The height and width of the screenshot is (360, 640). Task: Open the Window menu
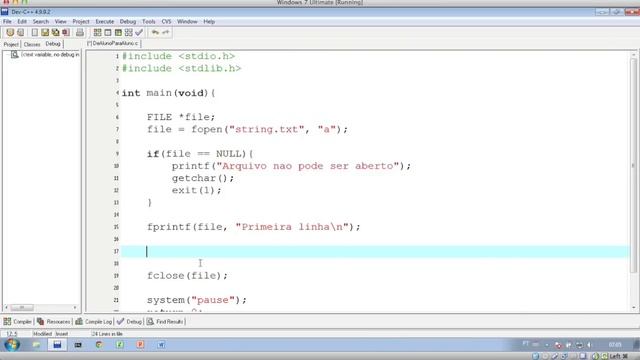187,22
